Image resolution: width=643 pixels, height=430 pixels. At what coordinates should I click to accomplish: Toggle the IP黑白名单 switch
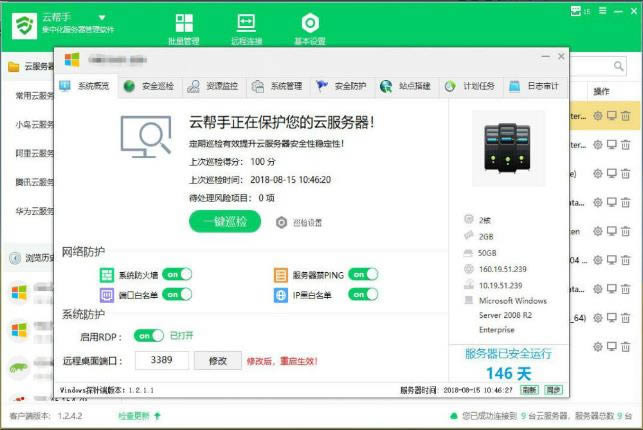pos(363,294)
